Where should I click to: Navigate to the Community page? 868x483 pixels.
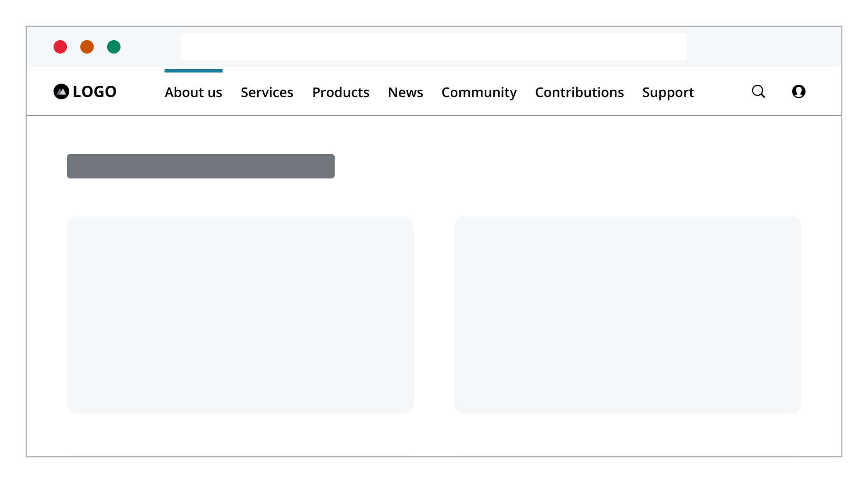tap(479, 93)
